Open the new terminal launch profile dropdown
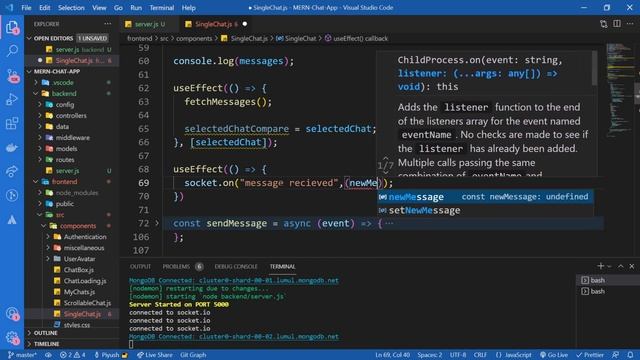 [609, 266]
